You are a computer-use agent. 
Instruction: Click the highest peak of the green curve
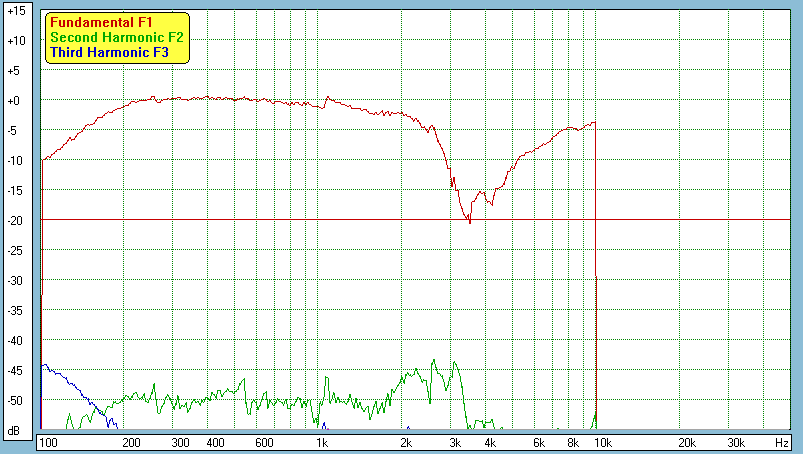coord(434,361)
